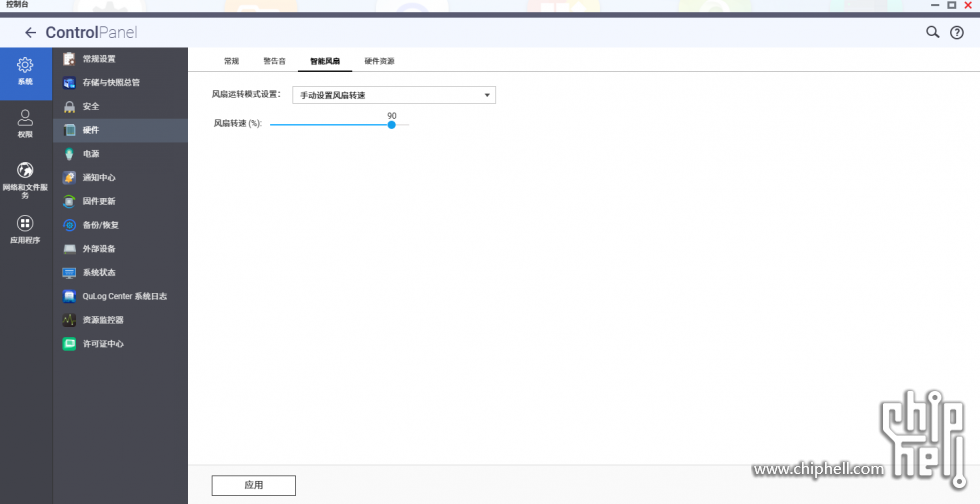The height and width of the screenshot is (504, 980).
Task: Select the 系统 gear category
Action: tap(26, 73)
